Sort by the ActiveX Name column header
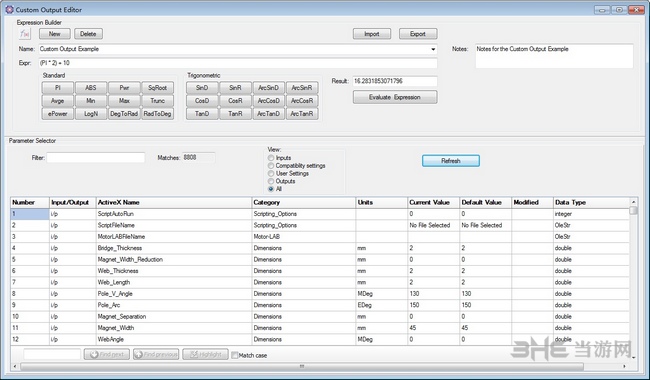 pos(174,203)
